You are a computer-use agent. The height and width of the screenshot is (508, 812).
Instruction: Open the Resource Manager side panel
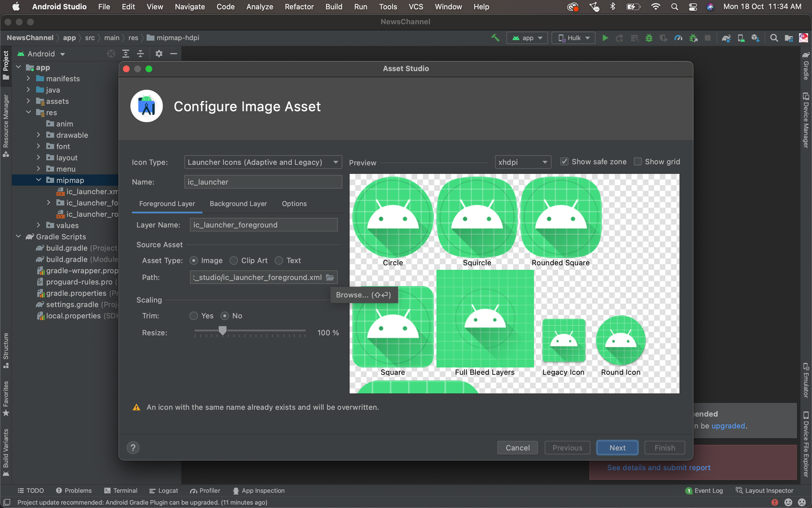point(6,125)
